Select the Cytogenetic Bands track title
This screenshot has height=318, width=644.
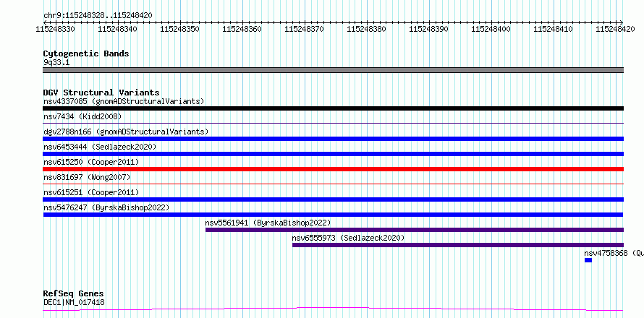click(x=86, y=53)
